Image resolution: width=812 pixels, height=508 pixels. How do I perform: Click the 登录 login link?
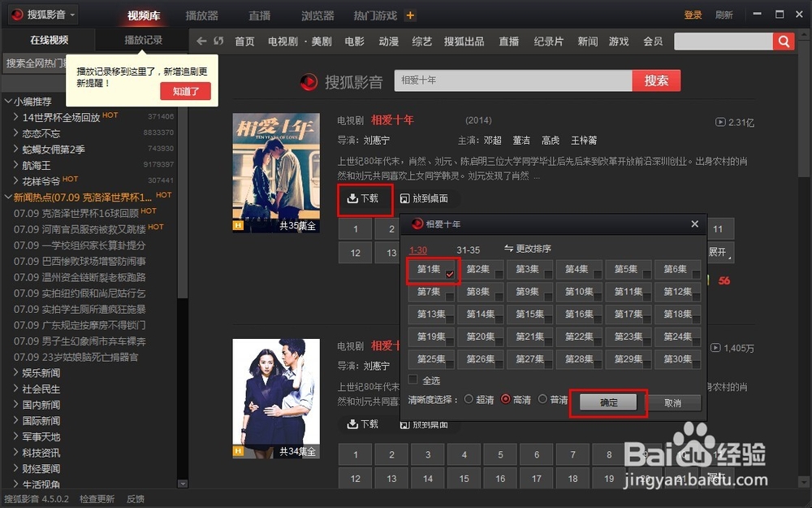click(x=693, y=15)
